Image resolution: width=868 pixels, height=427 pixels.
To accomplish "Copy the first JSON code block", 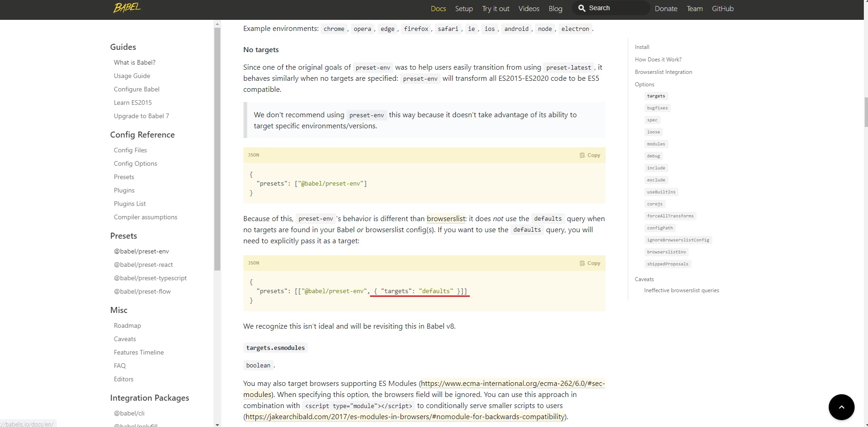I will pyautogui.click(x=590, y=155).
